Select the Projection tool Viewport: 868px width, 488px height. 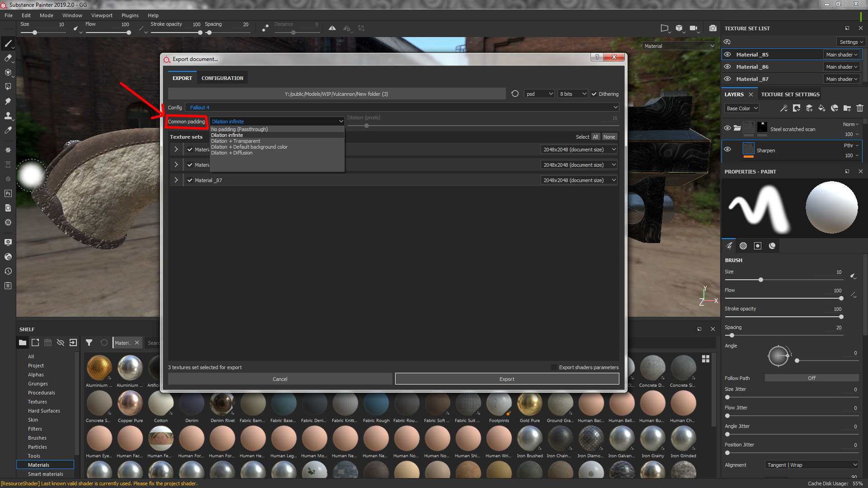click(8, 72)
